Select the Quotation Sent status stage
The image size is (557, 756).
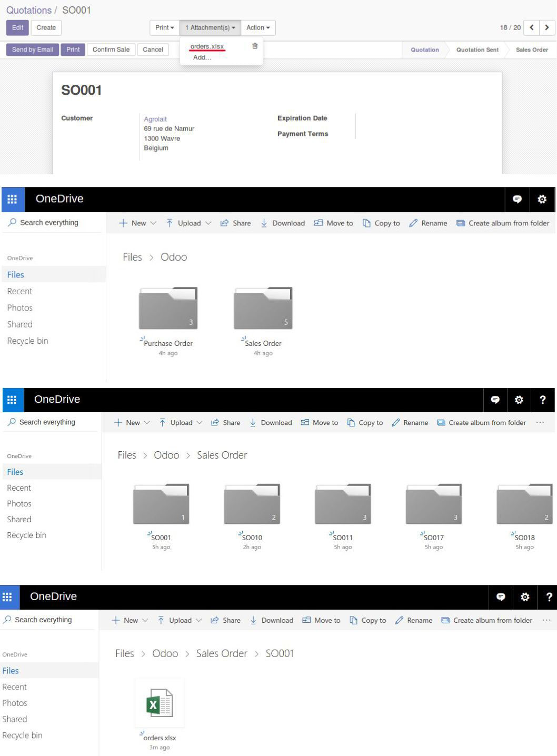(x=477, y=50)
